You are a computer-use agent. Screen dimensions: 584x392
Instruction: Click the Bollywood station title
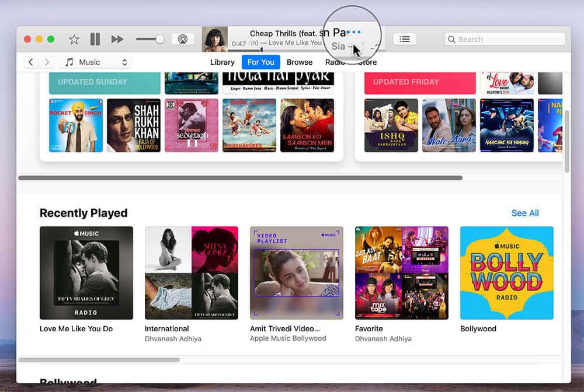tap(478, 329)
